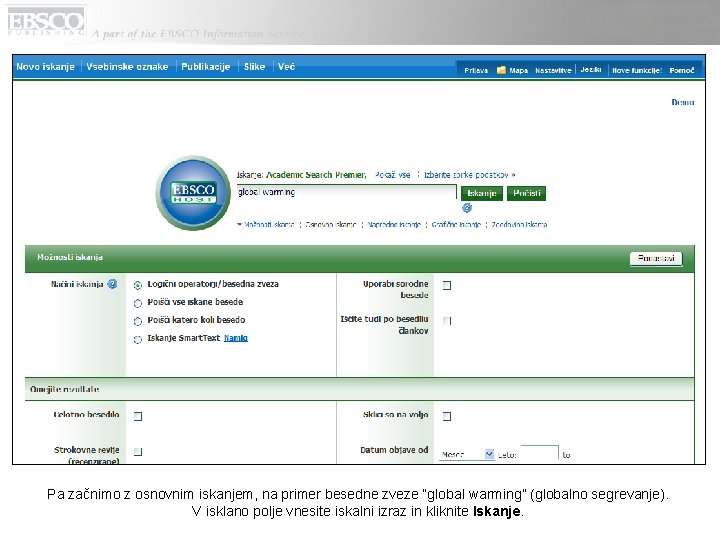The height and width of the screenshot is (540, 720).
Task: Expand Izberite zbirke podatkov link
Action: [x=469, y=175]
